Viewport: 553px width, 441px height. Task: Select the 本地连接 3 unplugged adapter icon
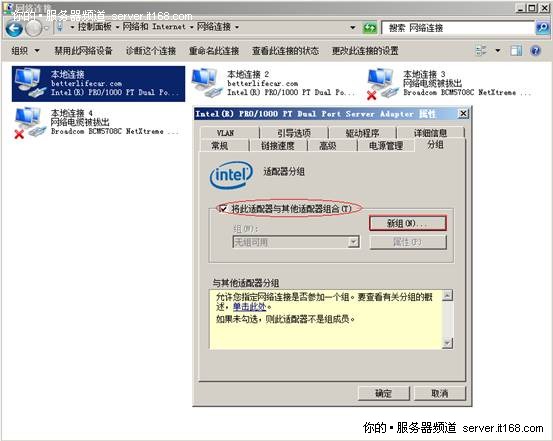pos(383,84)
